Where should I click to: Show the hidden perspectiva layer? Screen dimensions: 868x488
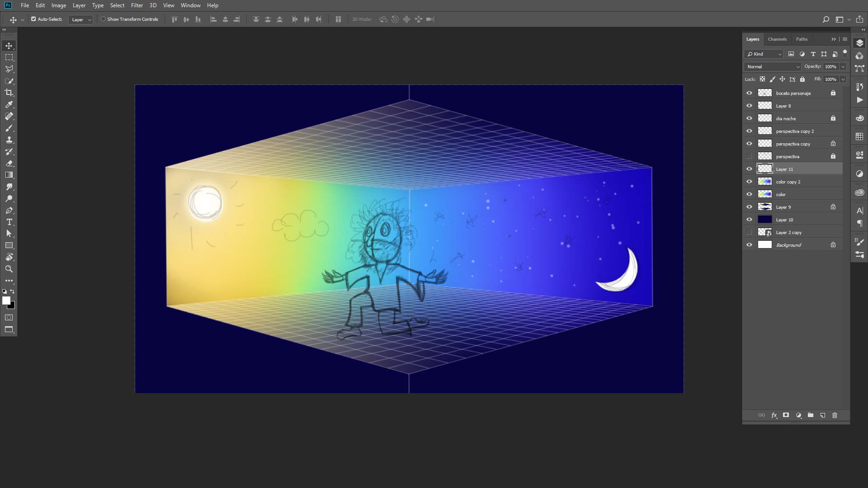tap(749, 156)
